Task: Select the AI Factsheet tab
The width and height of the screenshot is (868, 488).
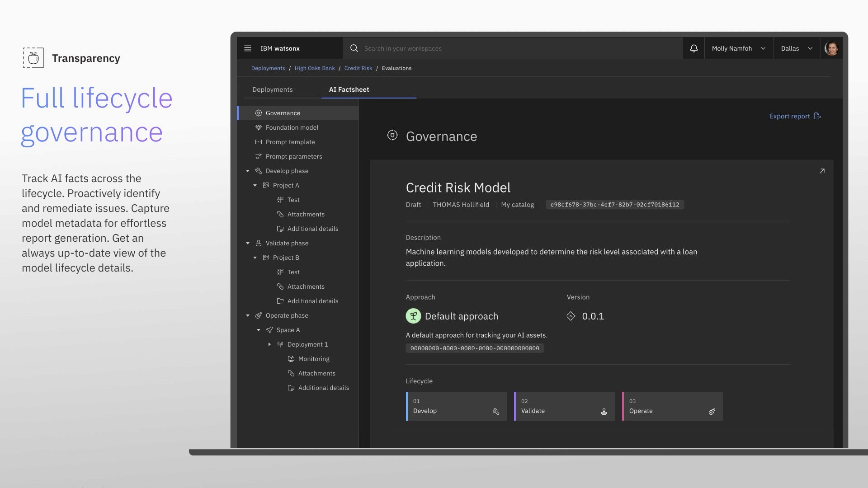Action: click(349, 89)
